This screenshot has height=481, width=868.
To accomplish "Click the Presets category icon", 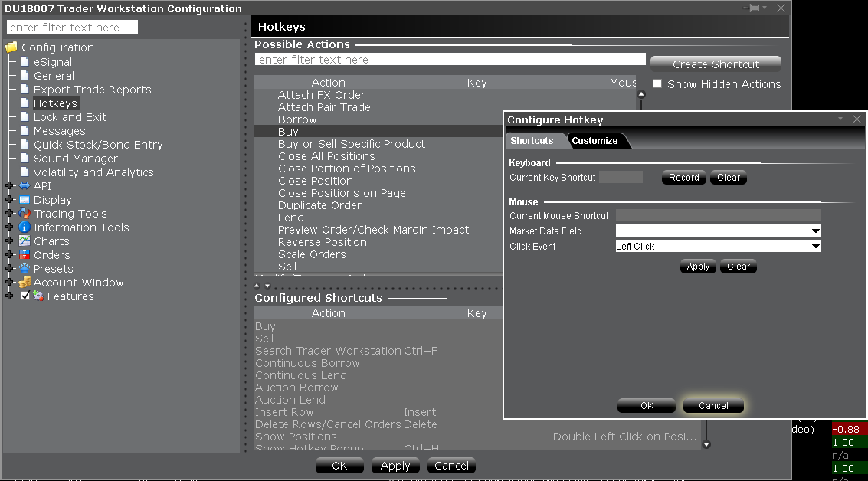I will [25, 269].
